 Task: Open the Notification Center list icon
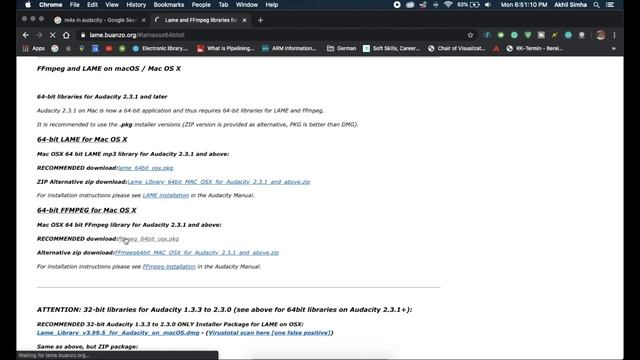610,5
